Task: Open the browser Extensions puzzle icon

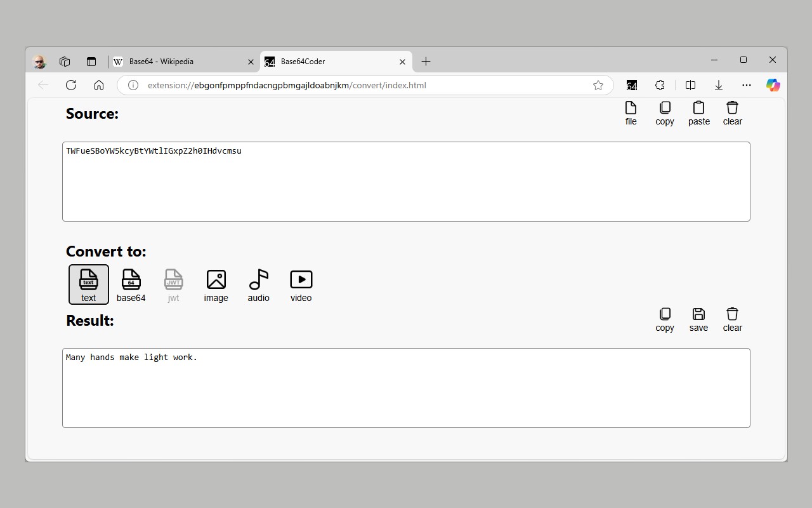Action: click(660, 85)
